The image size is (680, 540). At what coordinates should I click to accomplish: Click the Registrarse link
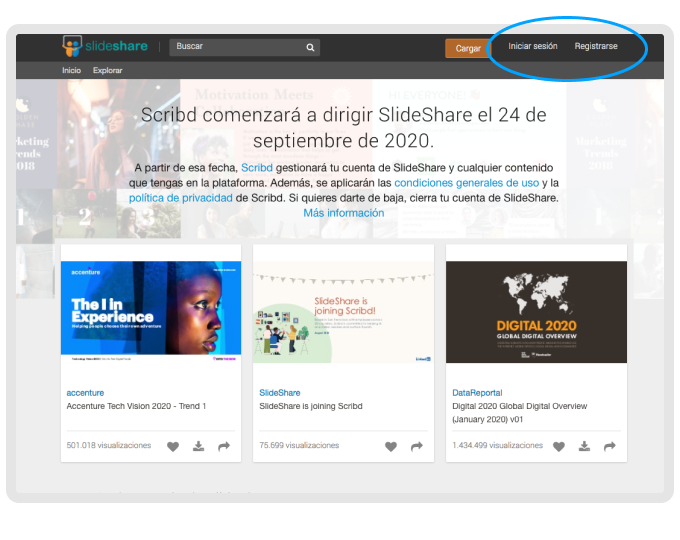click(596, 46)
